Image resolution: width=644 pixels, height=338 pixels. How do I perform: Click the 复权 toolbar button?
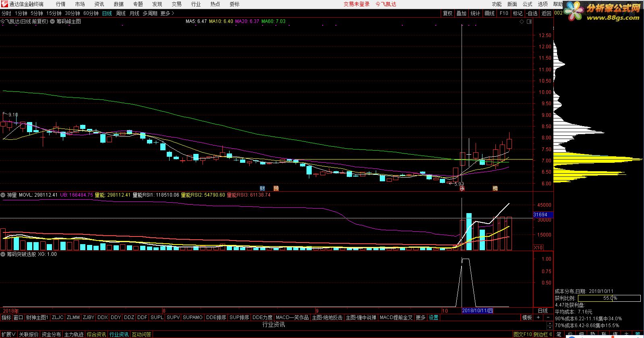[448, 13]
